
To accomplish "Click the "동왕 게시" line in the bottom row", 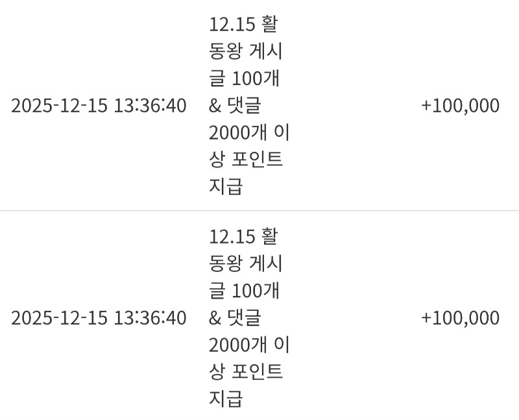I will (246, 264).
